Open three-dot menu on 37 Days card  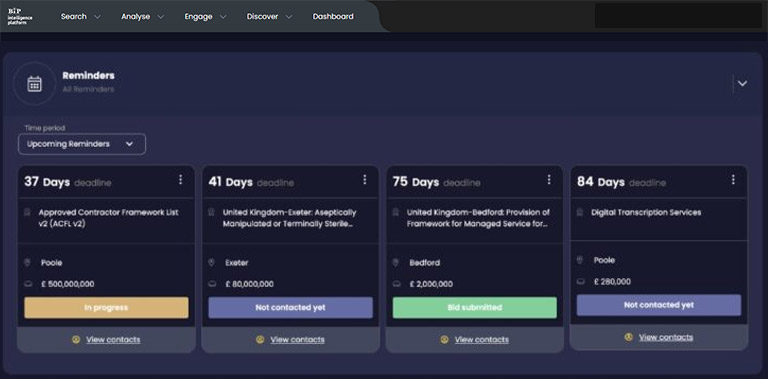(180, 180)
